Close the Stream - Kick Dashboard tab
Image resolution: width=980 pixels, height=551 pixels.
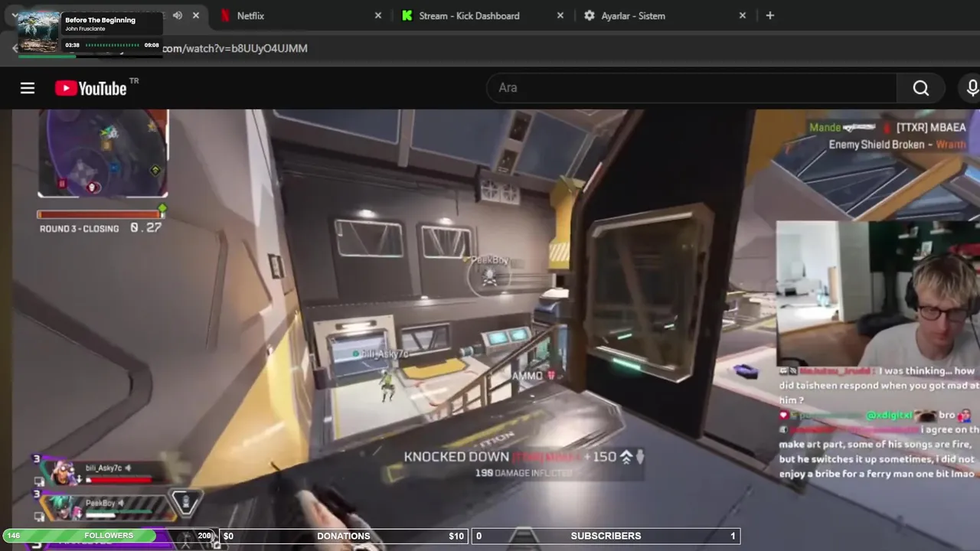point(560,15)
